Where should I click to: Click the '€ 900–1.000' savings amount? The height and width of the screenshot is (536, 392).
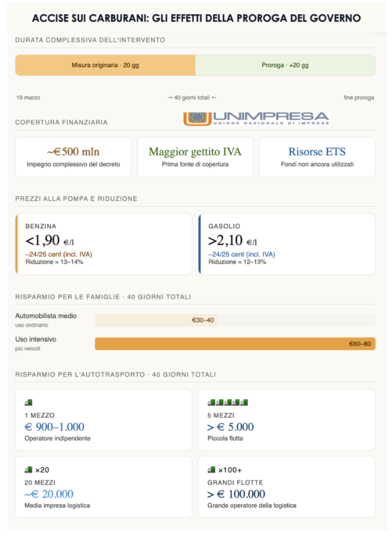coord(55,427)
